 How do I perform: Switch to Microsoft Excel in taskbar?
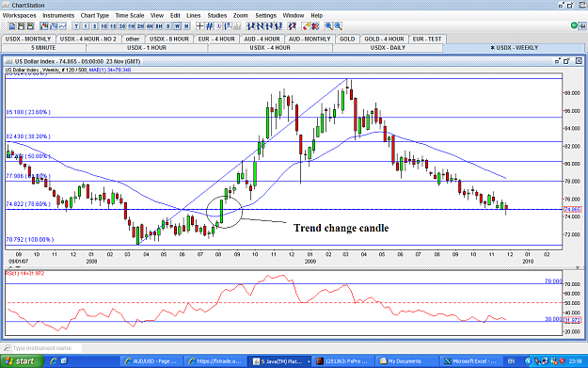pos(470,361)
